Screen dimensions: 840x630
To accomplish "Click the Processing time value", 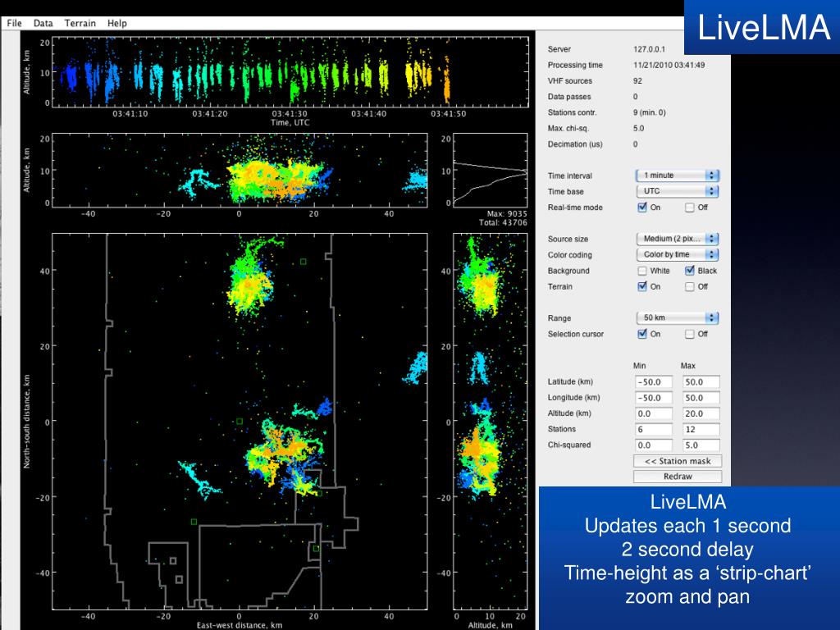I will (669, 65).
